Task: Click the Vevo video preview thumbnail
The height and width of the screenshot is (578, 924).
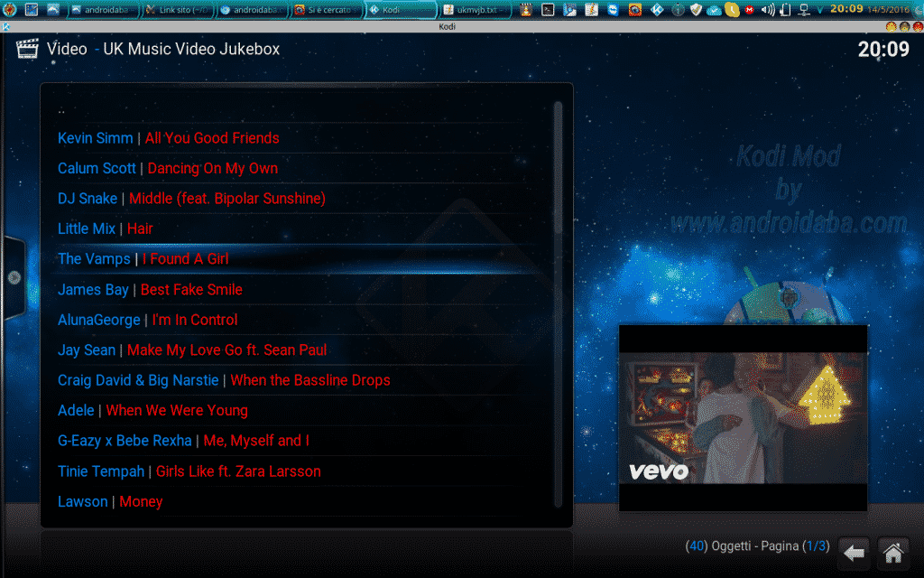Action: (743, 417)
